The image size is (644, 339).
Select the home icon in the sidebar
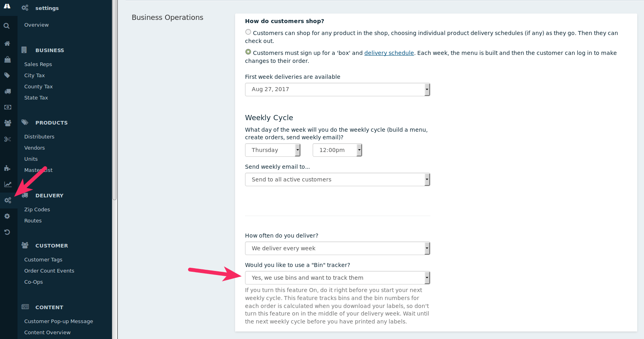coord(8,43)
